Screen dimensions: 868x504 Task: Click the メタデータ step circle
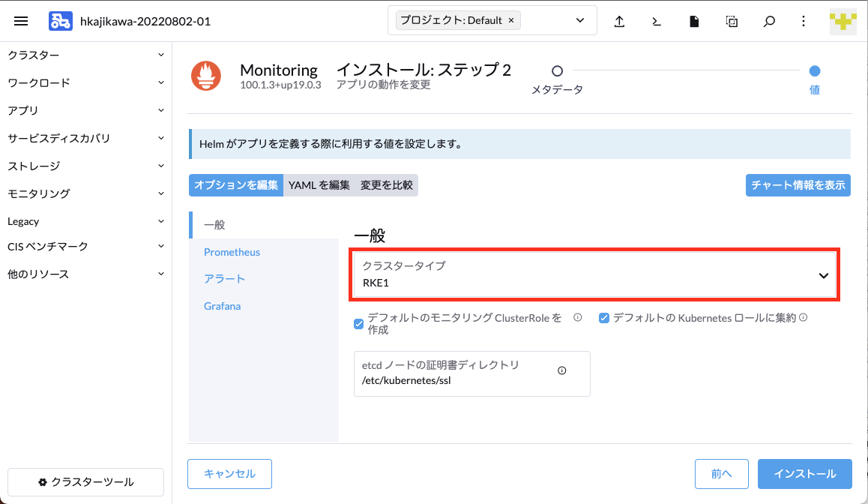pos(557,71)
